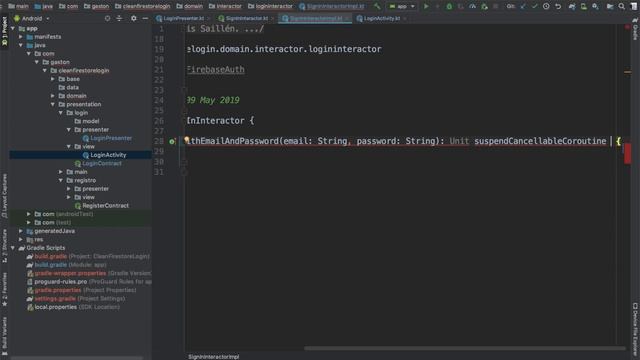The height and width of the screenshot is (360, 640).
Task: Click the Profile app gauge icon
Action: (472, 6)
